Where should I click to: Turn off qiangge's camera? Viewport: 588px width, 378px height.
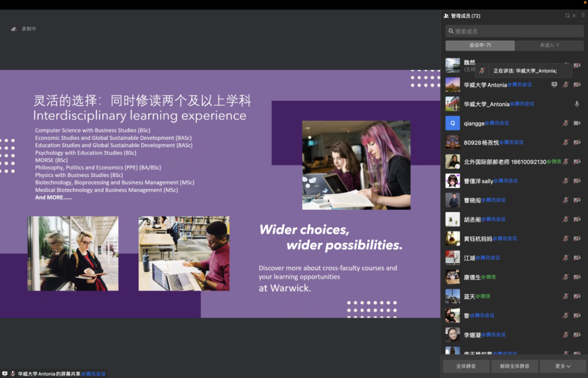577,123
